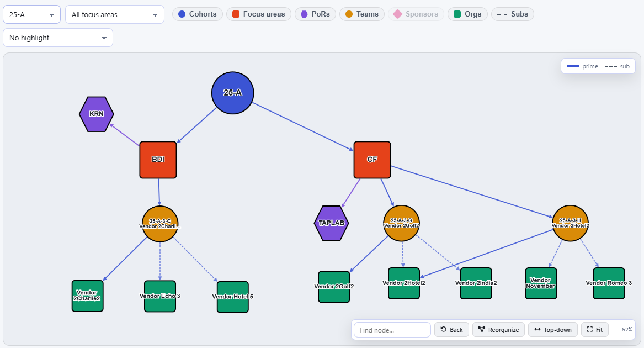This screenshot has width=644, height=348.
Task: Click the prime legend label
Action: tap(590, 66)
